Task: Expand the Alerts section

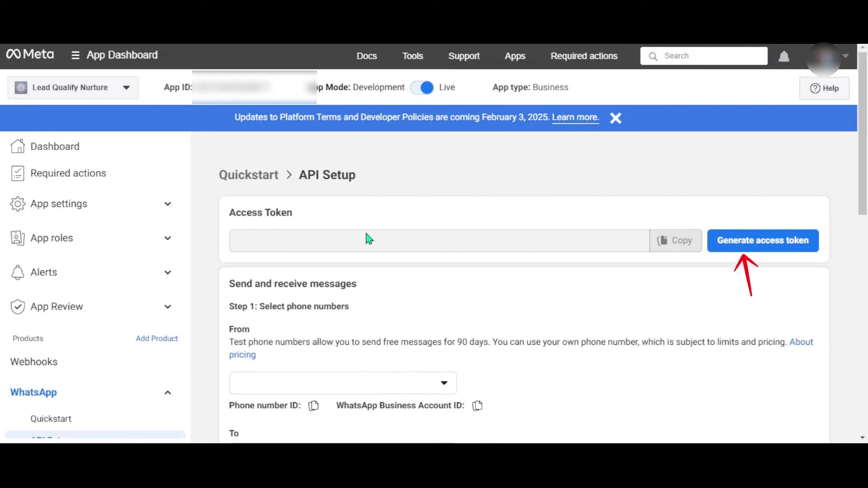Action: point(168,272)
